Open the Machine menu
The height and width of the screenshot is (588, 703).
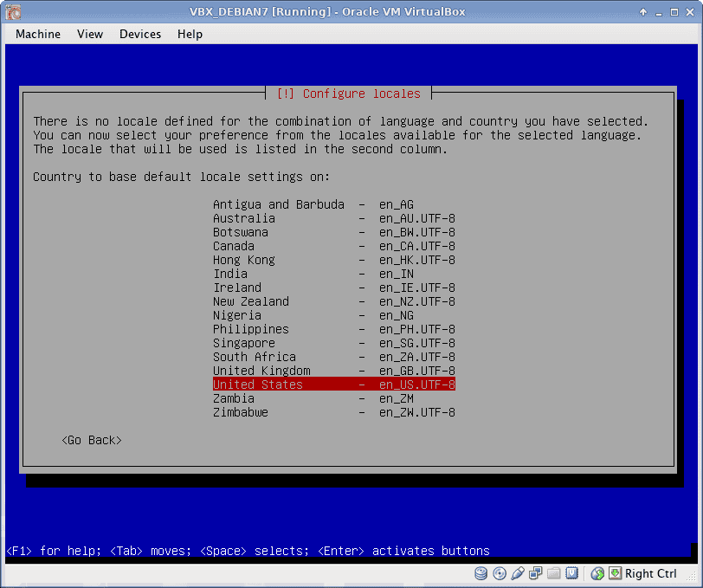click(x=38, y=34)
